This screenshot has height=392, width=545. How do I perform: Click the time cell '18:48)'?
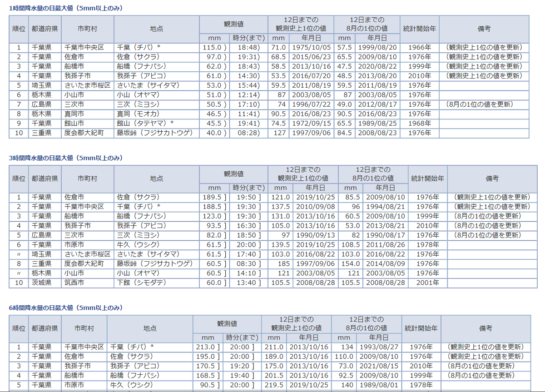tap(250, 47)
